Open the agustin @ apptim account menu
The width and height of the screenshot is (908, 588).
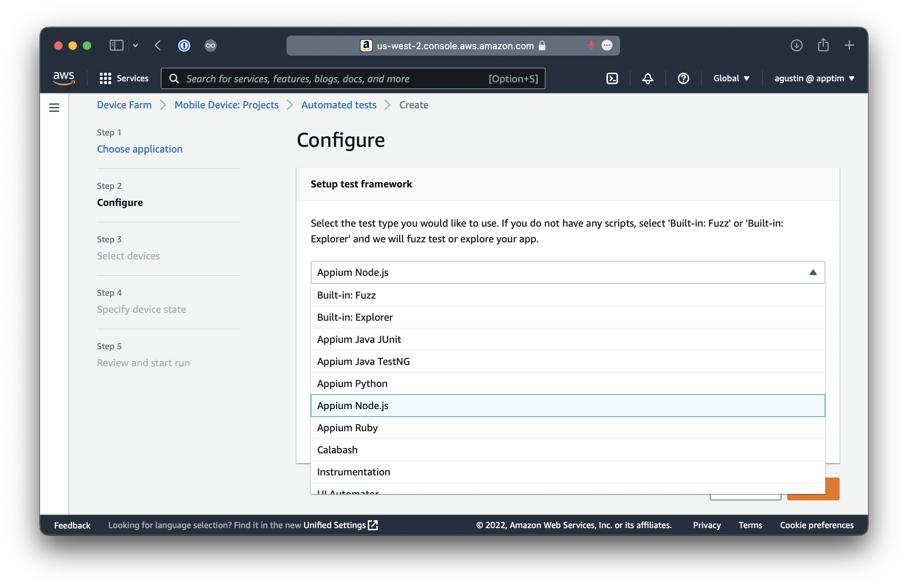[814, 79]
